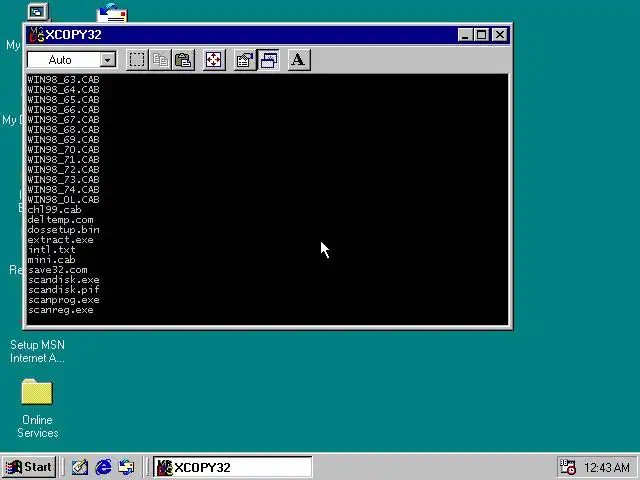
Task: Click the WIN98_71.CAB line
Action: pyautogui.click(x=63, y=159)
